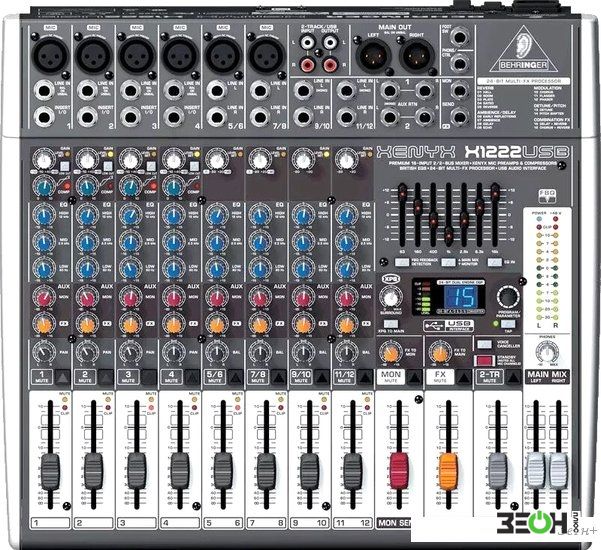The width and height of the screenshot is (601, 550).
Task: Click the MAIN MIX left fader
Action: 536,471
